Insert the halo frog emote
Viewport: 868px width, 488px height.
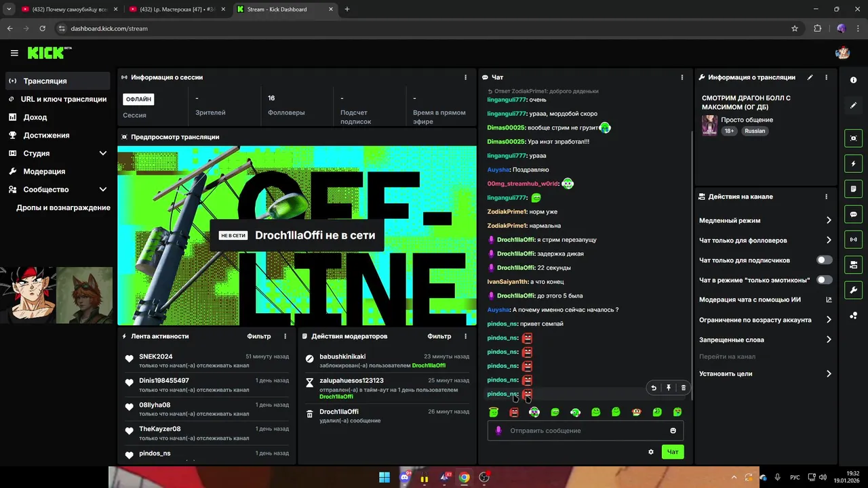pos(494,412)
